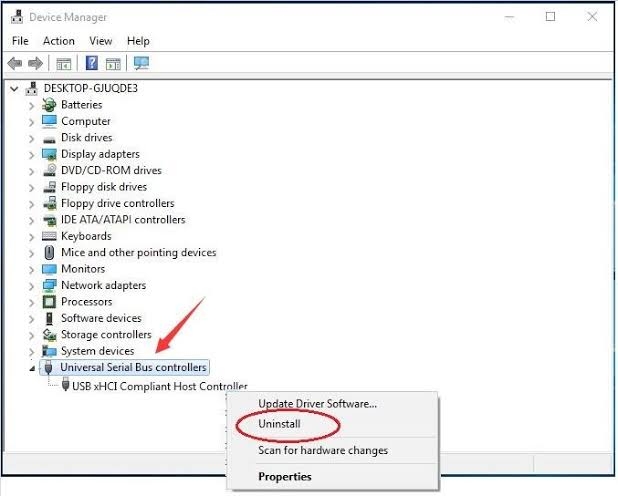Image resolution: width=618 pixels, height=496 pixels.
Task: Click the Back arrow toolbar icon
Action: (x=15, y=63)
